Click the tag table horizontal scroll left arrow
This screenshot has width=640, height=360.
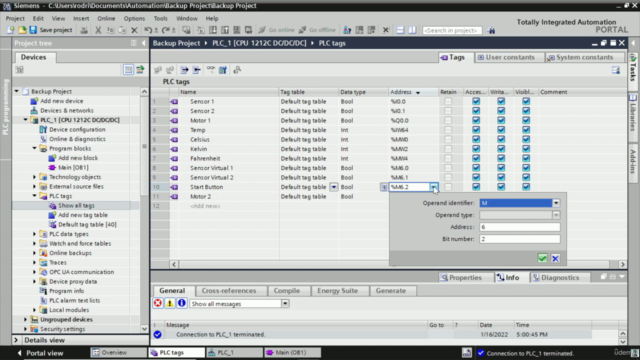(174, 264)
